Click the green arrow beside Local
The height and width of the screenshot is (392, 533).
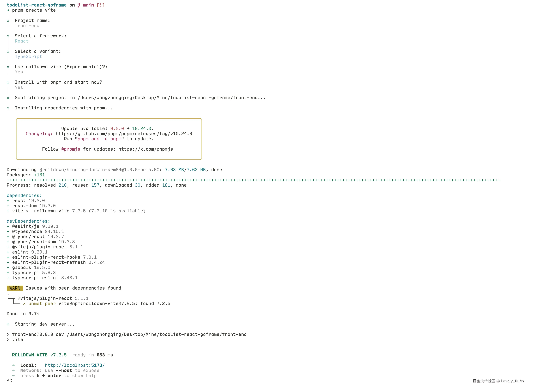pyautogui.click(x=13, y=365)
